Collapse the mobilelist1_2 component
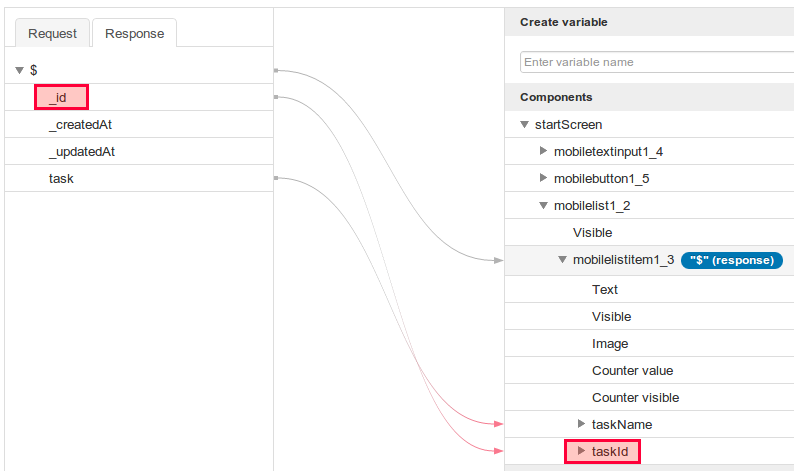The height and width of the screenshot is (471, 794). pos(543,206)
